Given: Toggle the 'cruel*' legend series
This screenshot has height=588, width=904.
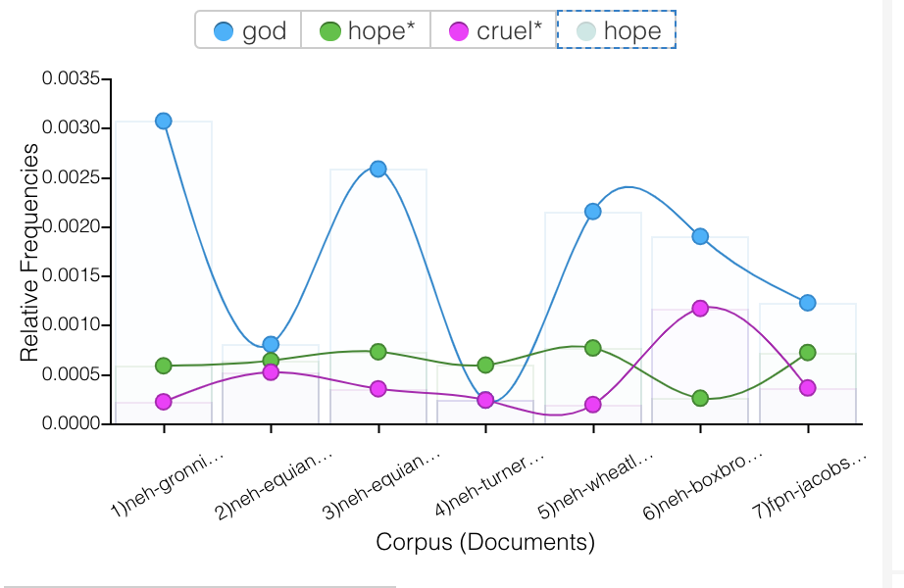Looking at the screenshot, I should tap(494, 30).
